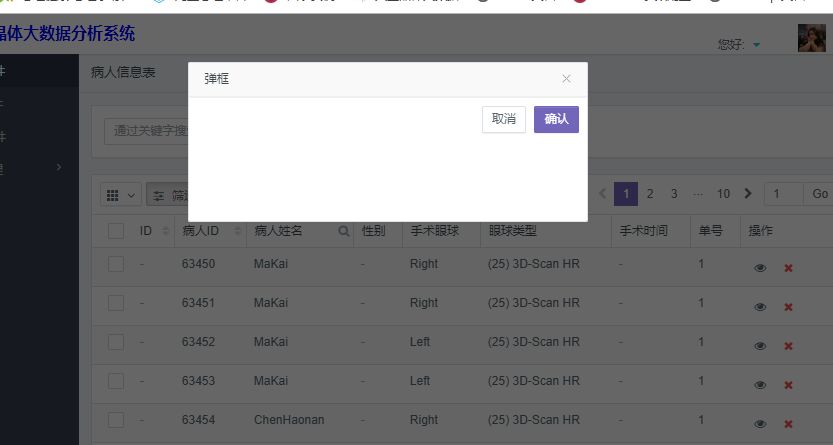Click the MaKai name in row 63450
Image resolution: width=833 pixels, height=445 pixels.
[270, 264]
